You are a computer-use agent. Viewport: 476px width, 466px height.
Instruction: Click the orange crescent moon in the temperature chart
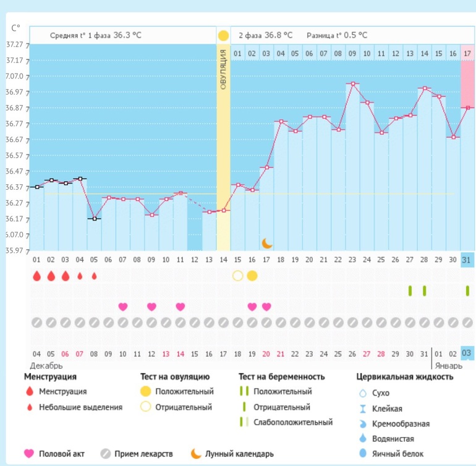click(266, 243)
